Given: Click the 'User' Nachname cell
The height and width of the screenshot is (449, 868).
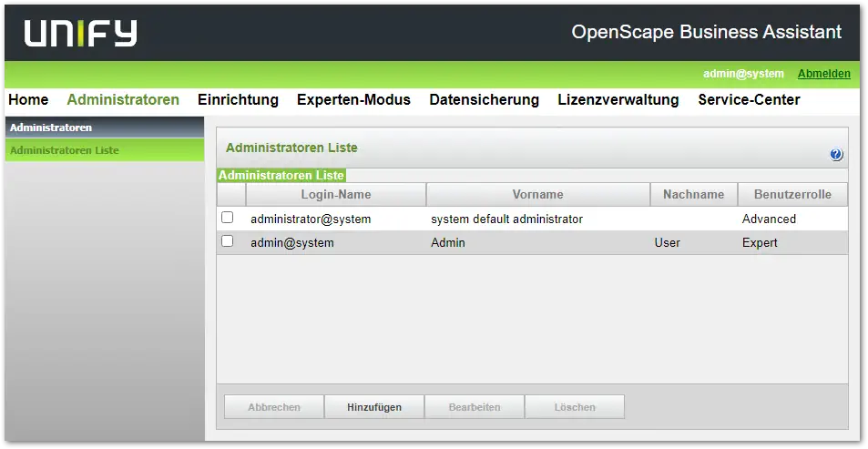Looking at the screenshot, I should [x=667, y=242].
